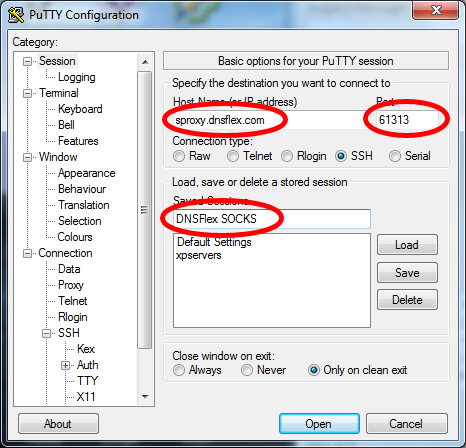Screen dimensions: 466x448
Task: Click the category tree scrollbar thumb
Action: pos(145,210)
